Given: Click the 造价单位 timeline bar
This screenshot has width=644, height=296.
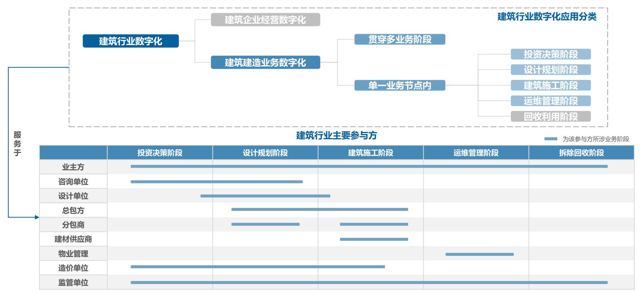Looking at the screenshot, I should (x=258, y=267).
